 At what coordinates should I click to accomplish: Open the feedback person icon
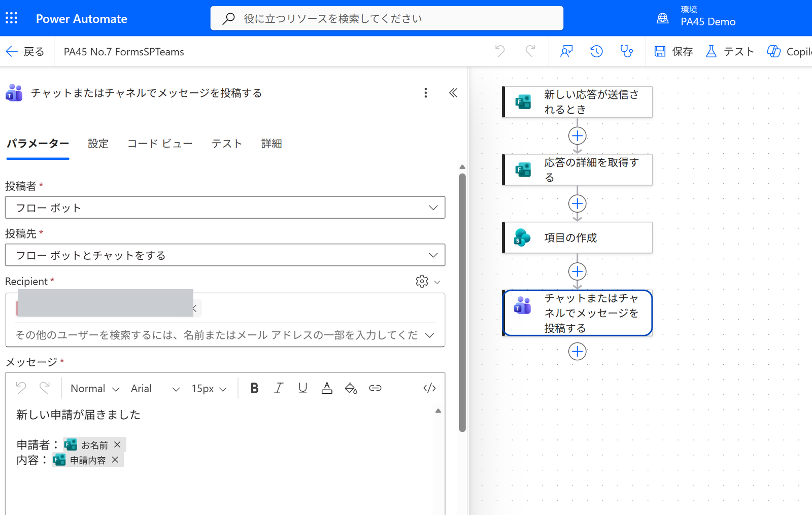(566, 51)
